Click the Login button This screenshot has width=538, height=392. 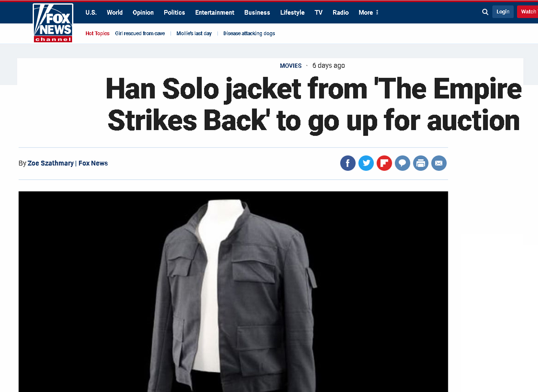(503, 12)
